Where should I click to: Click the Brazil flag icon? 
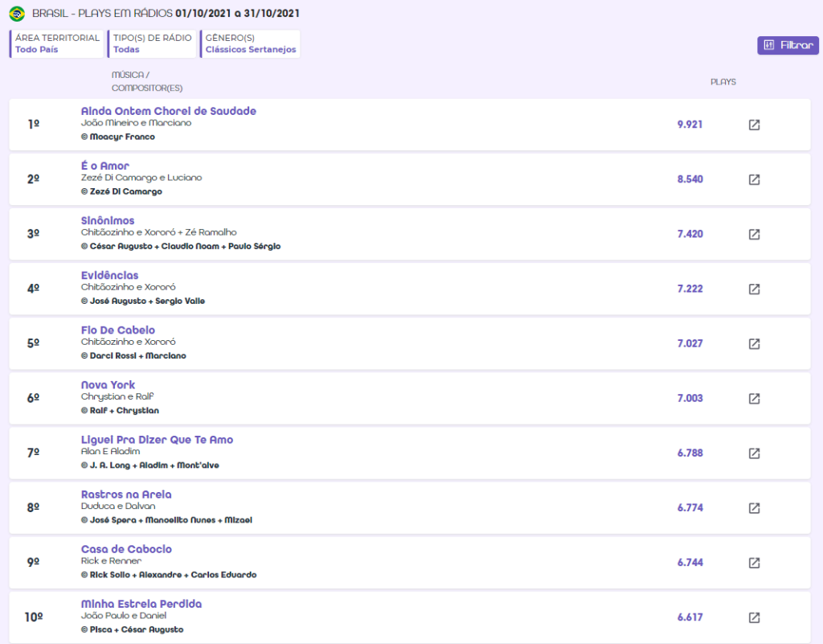(x=17, y=14)
